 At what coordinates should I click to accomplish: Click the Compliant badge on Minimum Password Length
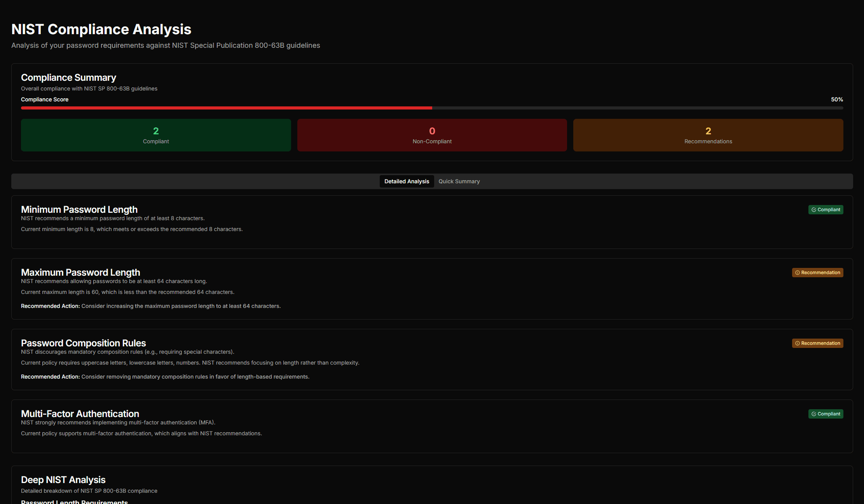coord(826,210)
